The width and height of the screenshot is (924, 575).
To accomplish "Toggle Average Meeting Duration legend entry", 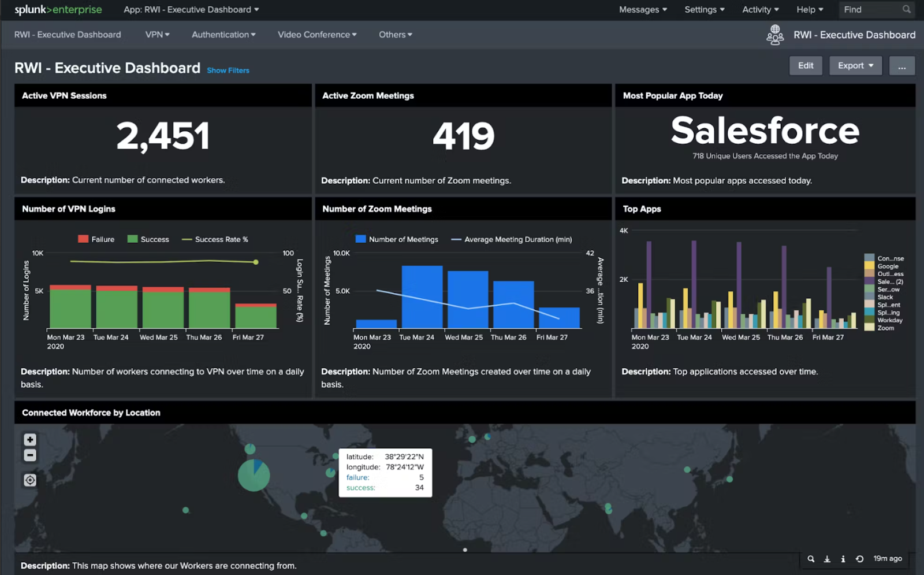I will click(512, 239).
